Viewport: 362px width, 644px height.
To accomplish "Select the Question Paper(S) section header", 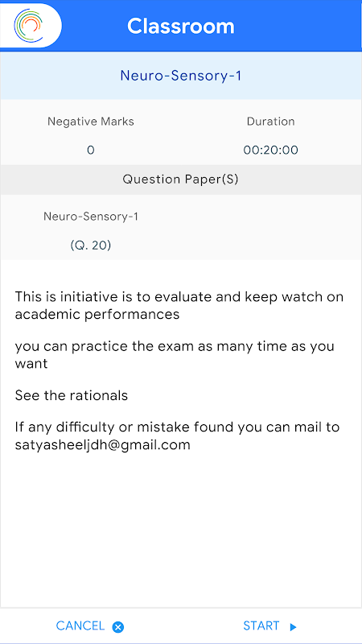I will click(x=180, y=180).
